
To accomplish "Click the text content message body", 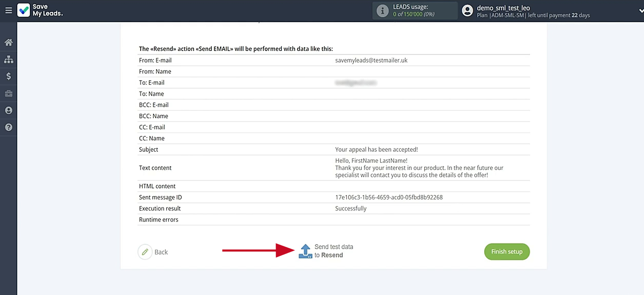I will (x=419, y=168).
